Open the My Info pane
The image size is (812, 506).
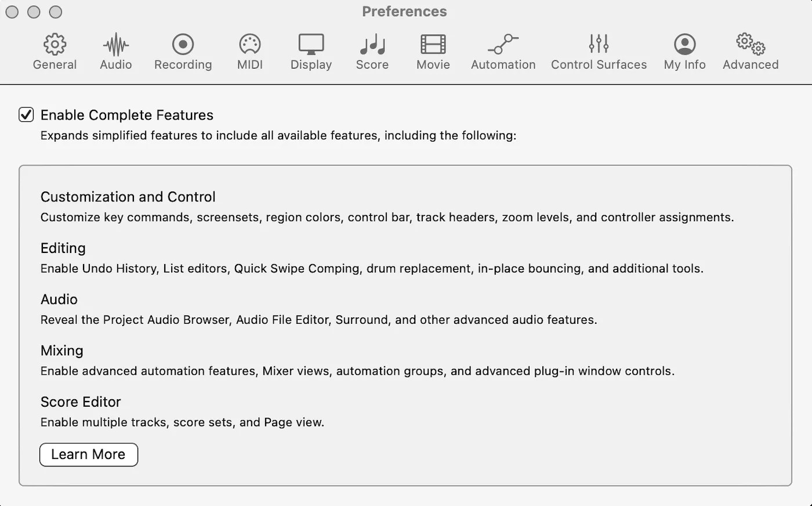click(x=684, y=51)
